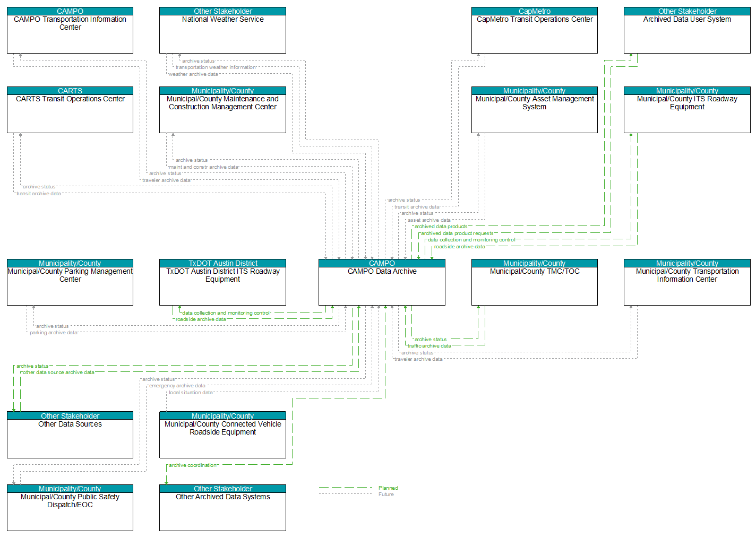This screenshot has width=756, height=538.
Task: Click the central CAMPO Data Archive node
Action: [x=382, y=282]
